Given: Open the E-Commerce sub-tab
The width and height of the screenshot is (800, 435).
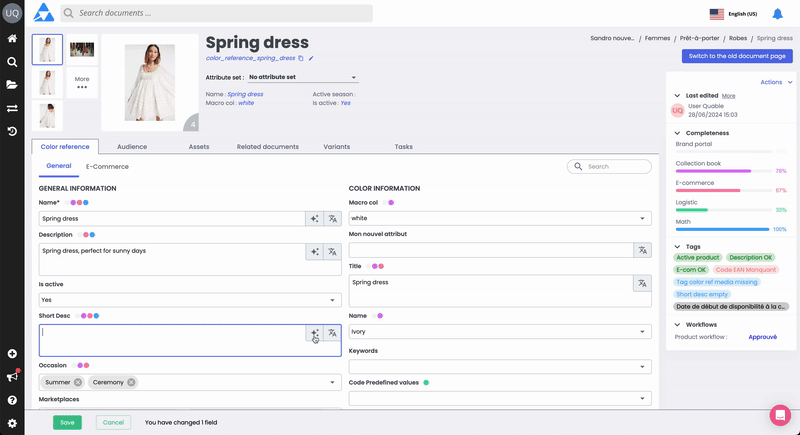Looking at the screenshot, I should tap(107, 167).
